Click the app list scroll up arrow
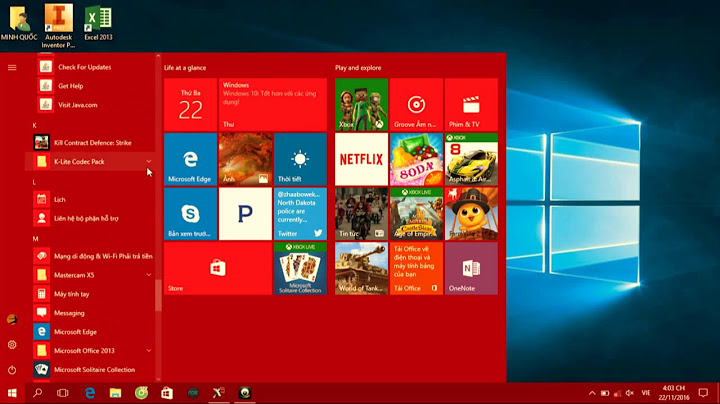Image resolution: width=720 pixels, height=404 pixels. point(158,56)
